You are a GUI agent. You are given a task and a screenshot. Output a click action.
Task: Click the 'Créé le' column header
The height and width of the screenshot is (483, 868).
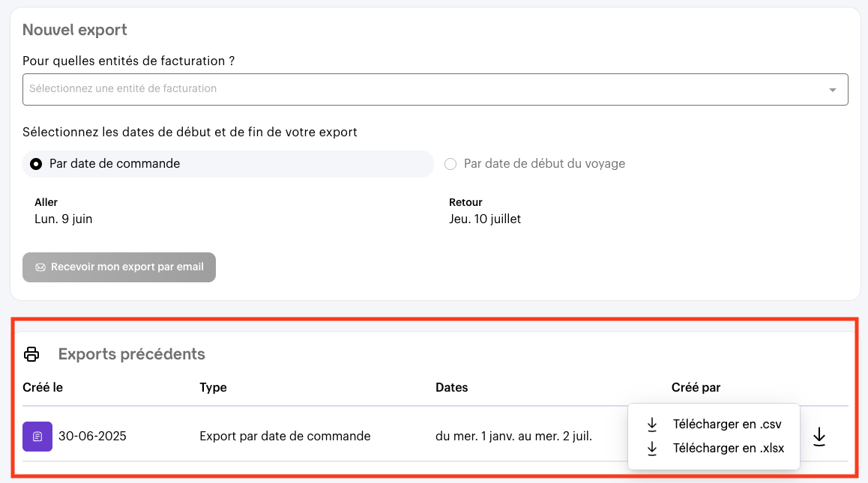point(43,388)
